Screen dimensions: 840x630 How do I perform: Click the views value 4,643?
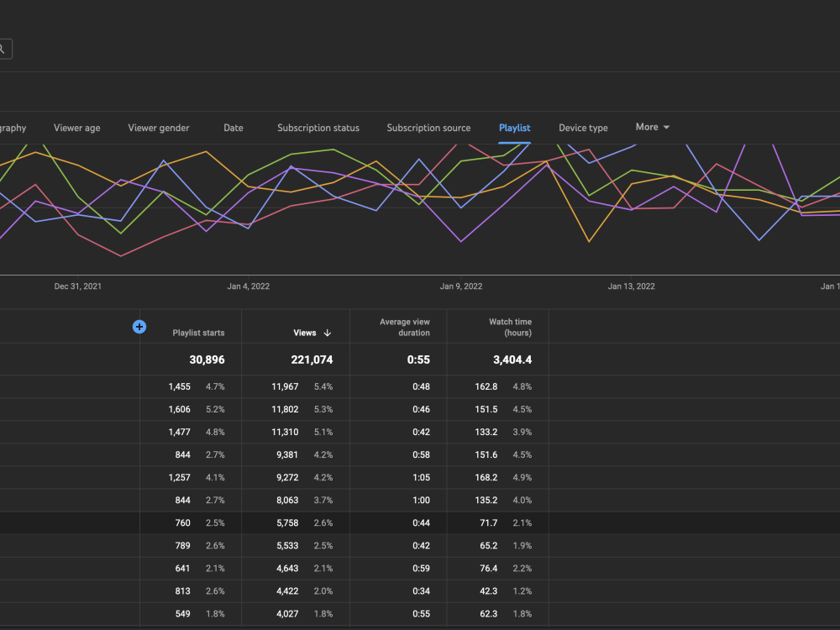[287, 569]
